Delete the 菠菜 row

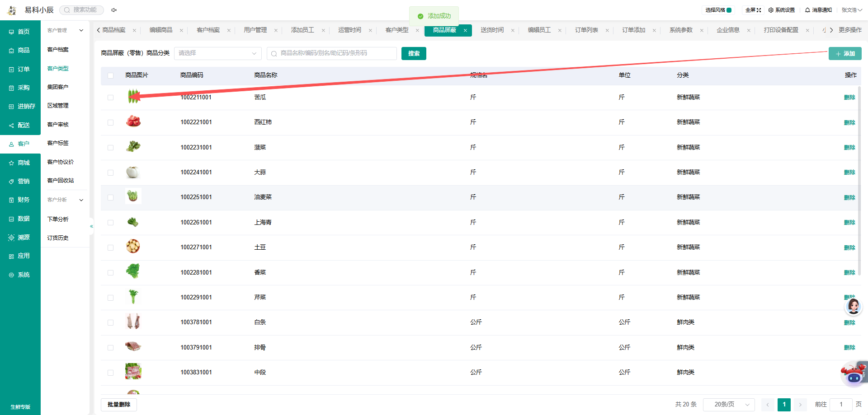[849, 148]
